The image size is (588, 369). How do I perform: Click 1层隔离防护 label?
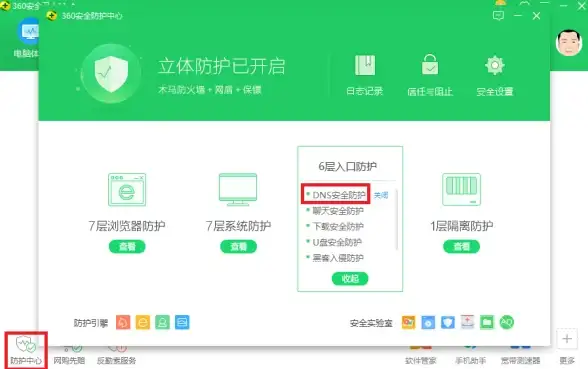461,226
